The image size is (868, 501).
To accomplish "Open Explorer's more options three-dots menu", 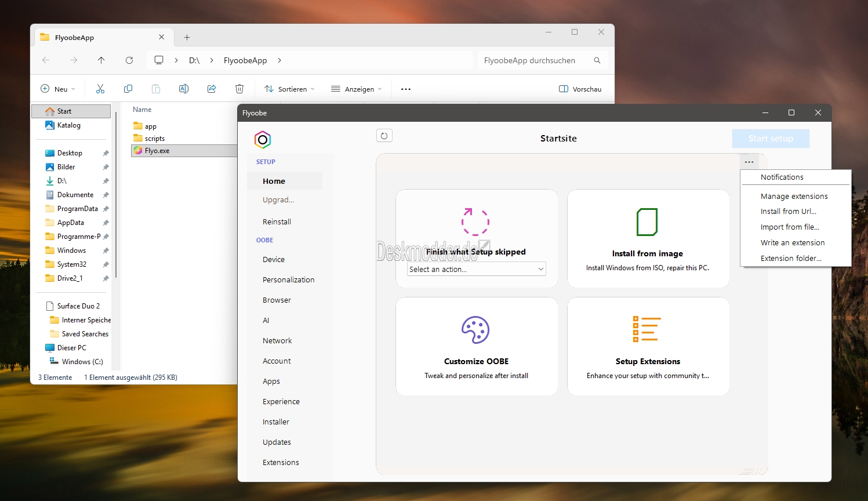I will click(406, 89).
